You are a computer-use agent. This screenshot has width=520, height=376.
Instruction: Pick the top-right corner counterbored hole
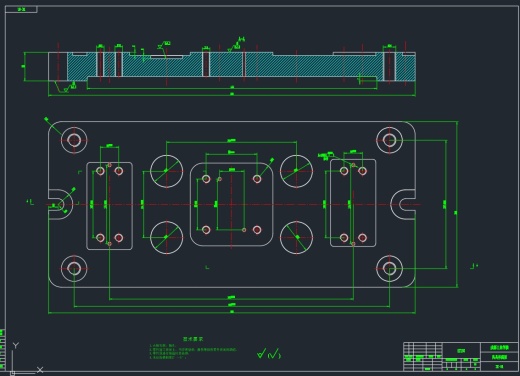[x=389, y=140]
